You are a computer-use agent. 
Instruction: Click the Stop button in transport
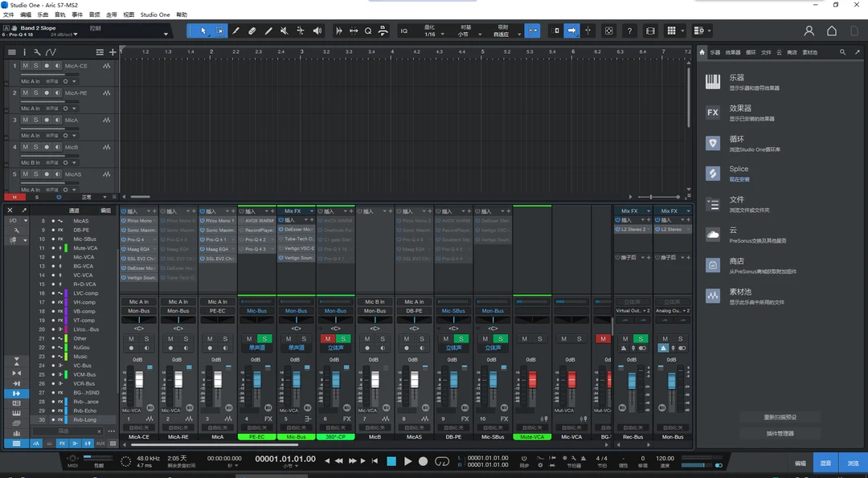coord(391,461)
